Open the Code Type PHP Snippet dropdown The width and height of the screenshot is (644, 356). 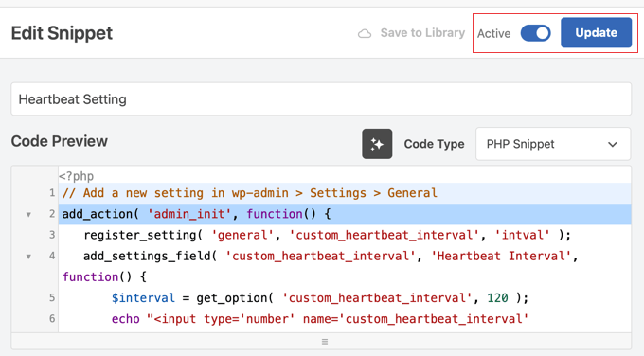(x=553, y=144)
